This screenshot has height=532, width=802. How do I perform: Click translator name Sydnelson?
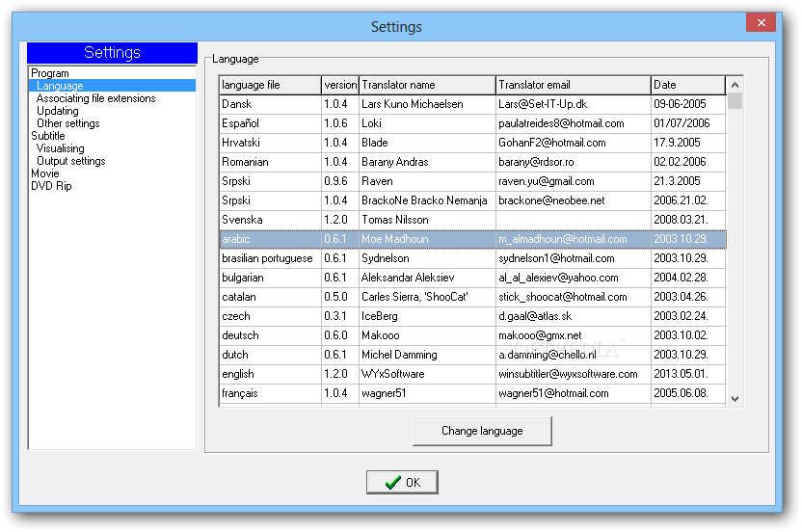tap(386, 258)
